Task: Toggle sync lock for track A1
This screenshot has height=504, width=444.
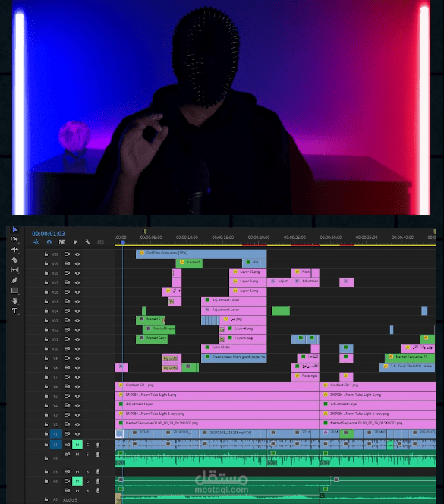Action: click(68, 445)
